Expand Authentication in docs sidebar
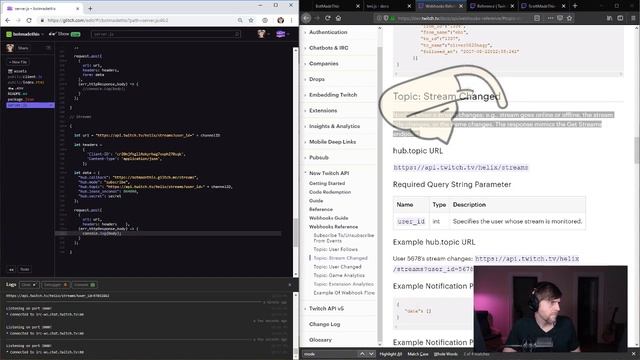Screen dimensions: 640x360 (x=328, y=32)
